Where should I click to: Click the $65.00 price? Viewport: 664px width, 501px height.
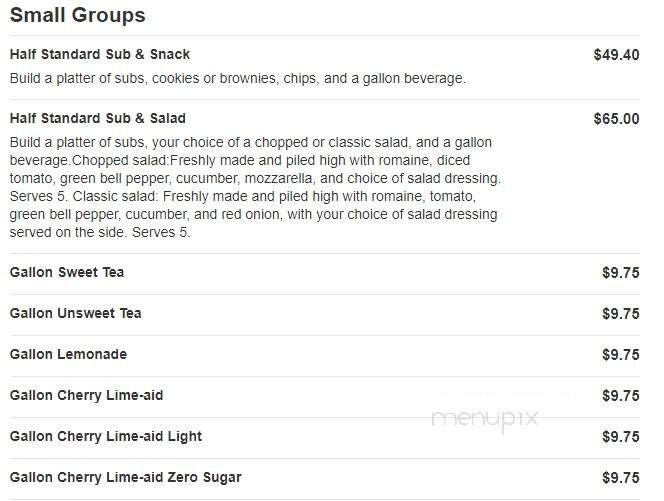click(x=616, y=119)
